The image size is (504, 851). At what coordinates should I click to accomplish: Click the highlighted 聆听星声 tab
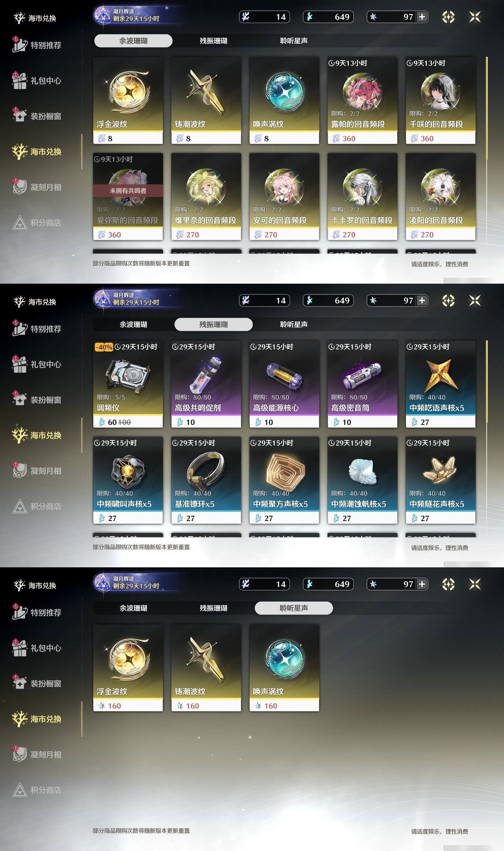(x=294, y=608)
